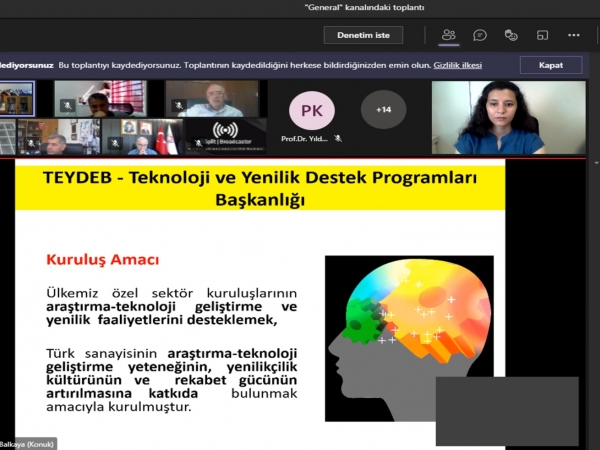Select the Split Broadcaster participant tile
The width and height of the screenshot is (600, 450).
click(225, 136)
